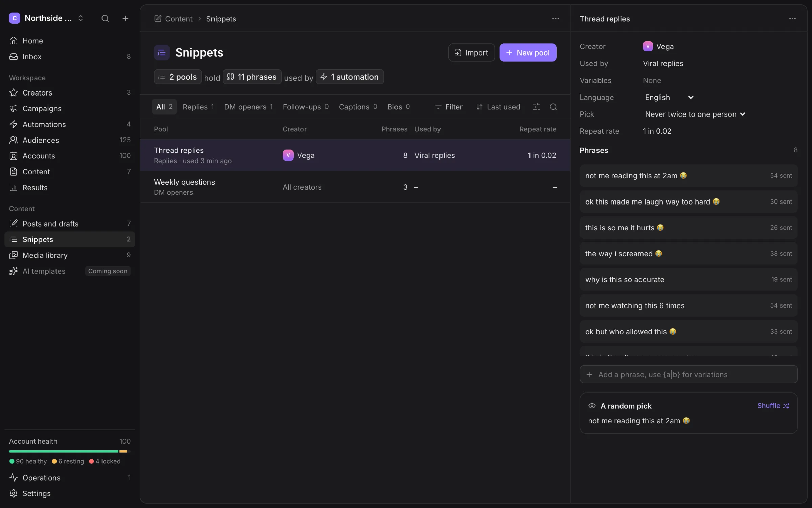This screenshot has height=508, width=812.
Task: Select phrase why is this so accurate
Action: pyautogui.click(x=689, y=279)
